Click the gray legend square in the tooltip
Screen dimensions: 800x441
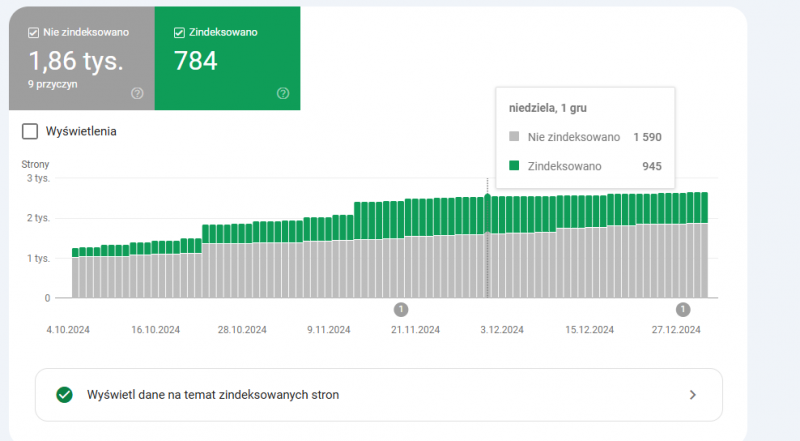point(514,137)
